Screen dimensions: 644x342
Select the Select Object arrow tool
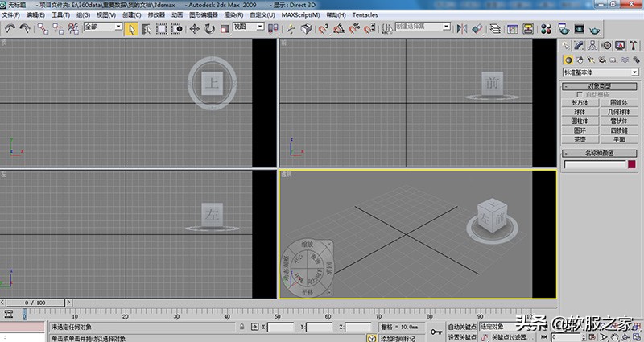point(131,28)
